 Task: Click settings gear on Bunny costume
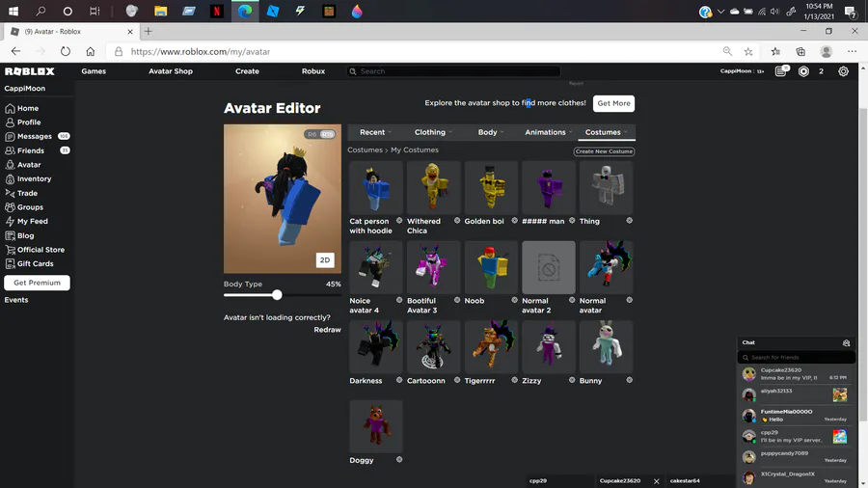630,380
